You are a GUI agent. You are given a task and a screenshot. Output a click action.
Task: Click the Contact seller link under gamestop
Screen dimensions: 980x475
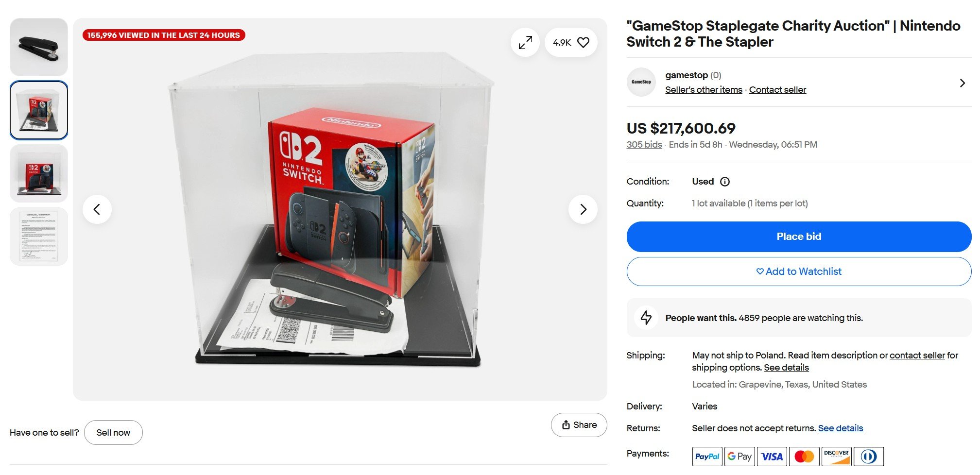[x=777, y=90]
